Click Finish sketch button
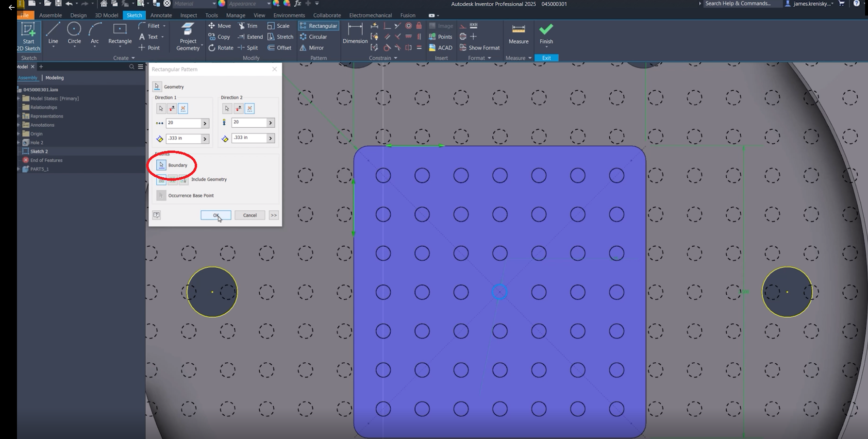Viewport: 868px width, 439px height. coord(546,34)
